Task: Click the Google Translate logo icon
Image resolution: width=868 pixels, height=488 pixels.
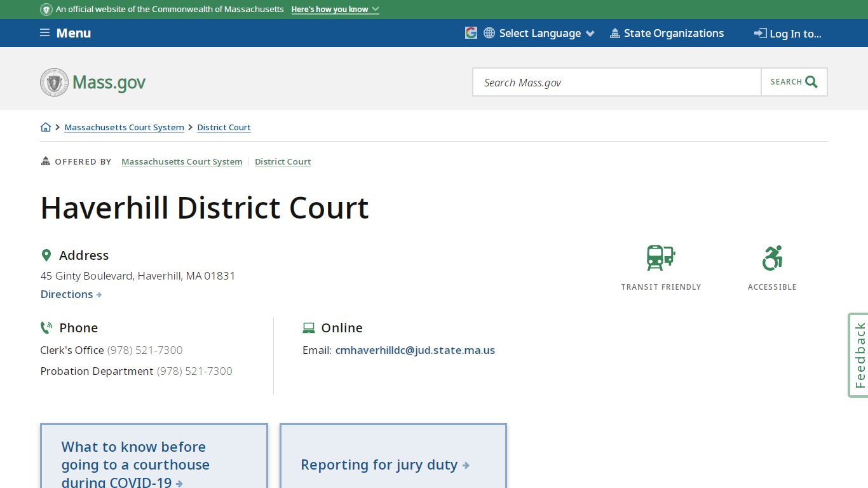Action: coord(471,33)
